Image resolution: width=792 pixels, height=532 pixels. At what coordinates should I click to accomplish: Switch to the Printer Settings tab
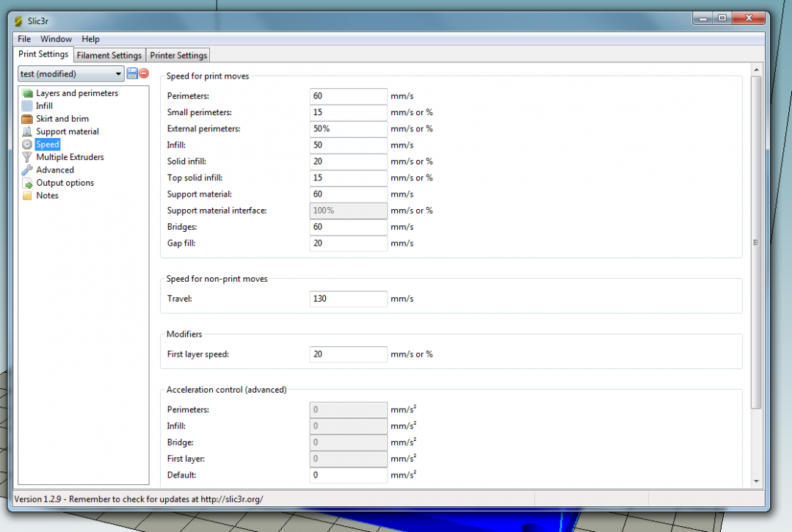(x=178, y=55)
